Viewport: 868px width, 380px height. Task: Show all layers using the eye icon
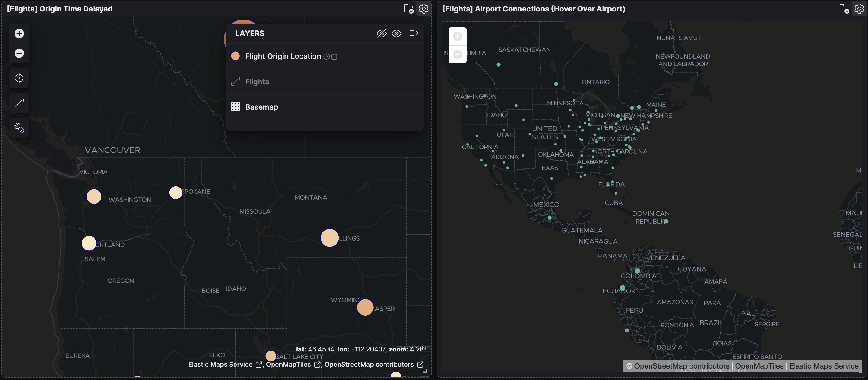click(396, 33)
